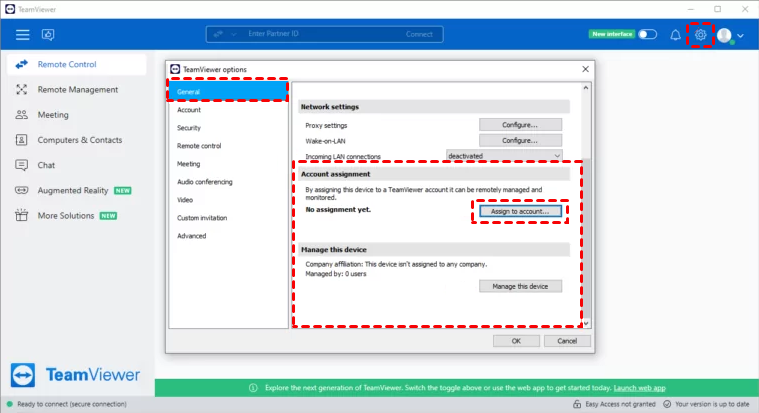The height and width of the screenshot is (413, 759).
Task: Click the Chat bubble icon
Action: [x=21, y=165]
